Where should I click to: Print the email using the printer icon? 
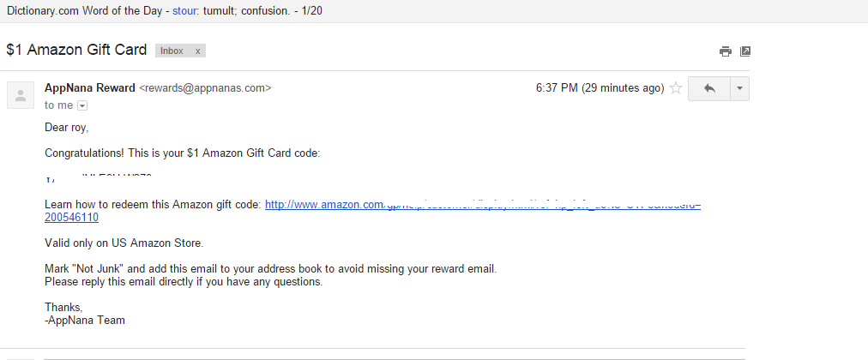726,51
